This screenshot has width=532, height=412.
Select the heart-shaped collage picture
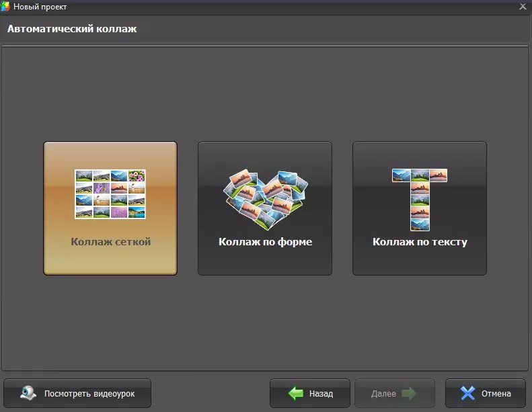pos(265,200)
